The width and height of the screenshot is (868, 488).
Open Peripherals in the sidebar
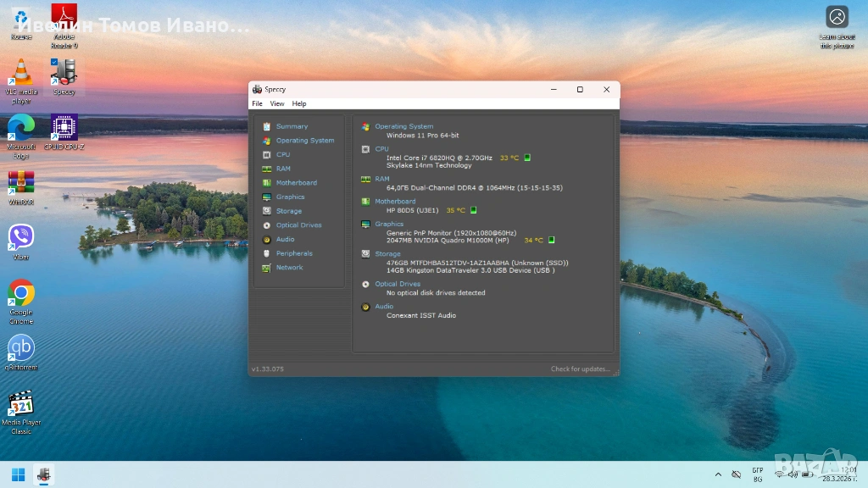[293, 253]
